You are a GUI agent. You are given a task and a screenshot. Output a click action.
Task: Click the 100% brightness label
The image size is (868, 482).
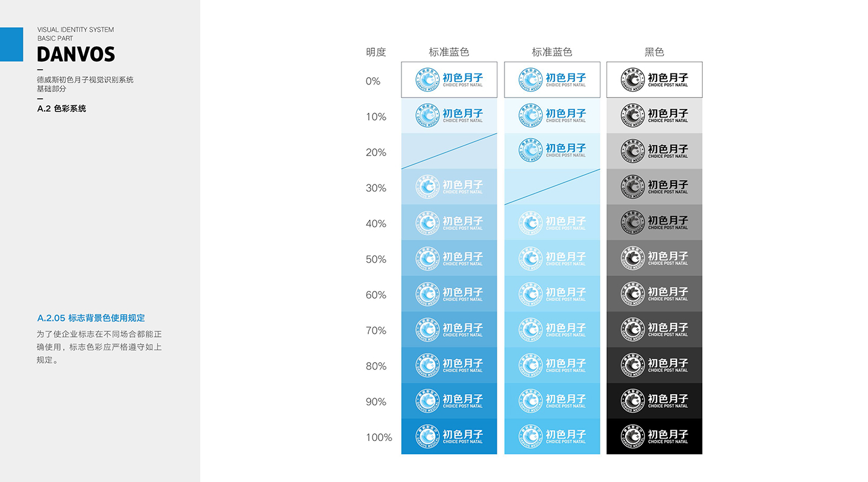point(379,437)
